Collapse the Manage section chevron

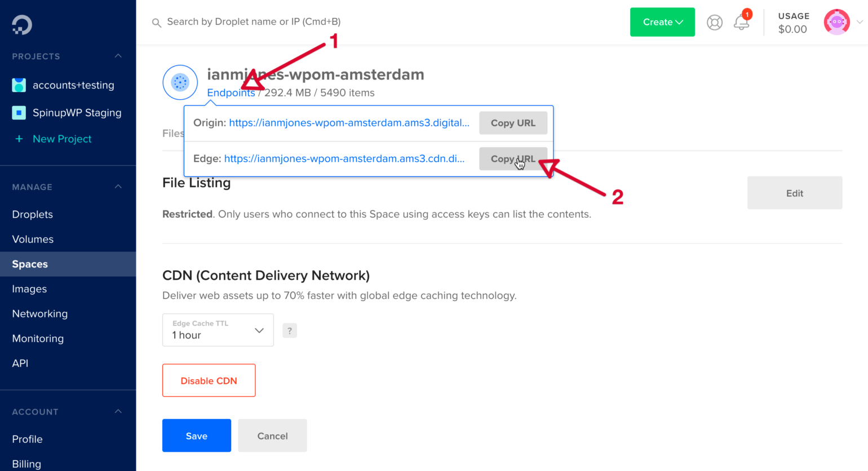pos(118,187)
